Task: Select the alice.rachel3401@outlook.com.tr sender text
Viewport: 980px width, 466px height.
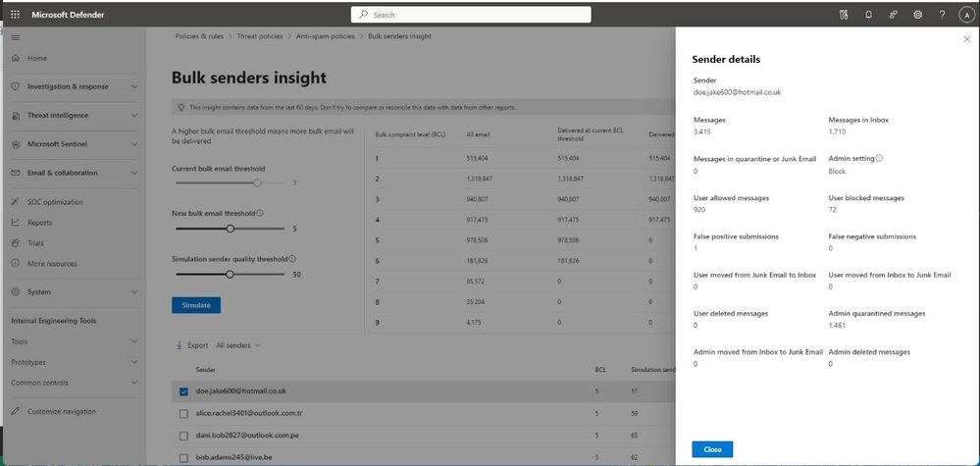Action: click(249, 414)
